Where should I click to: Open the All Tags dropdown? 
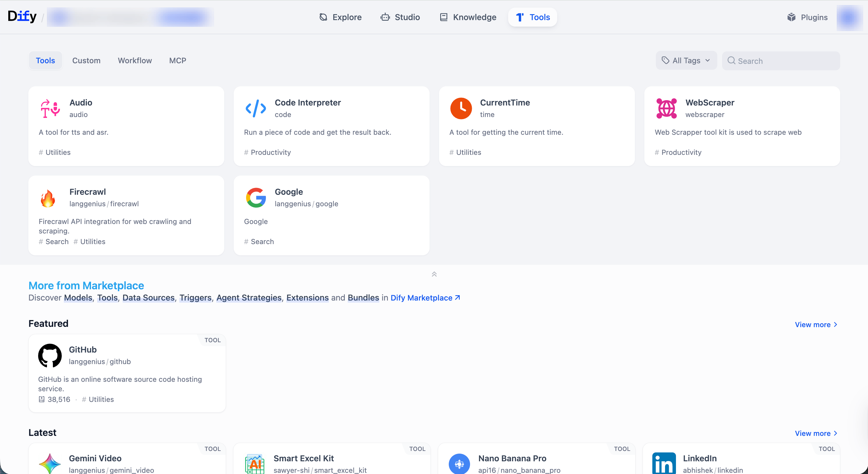[686, 61]
